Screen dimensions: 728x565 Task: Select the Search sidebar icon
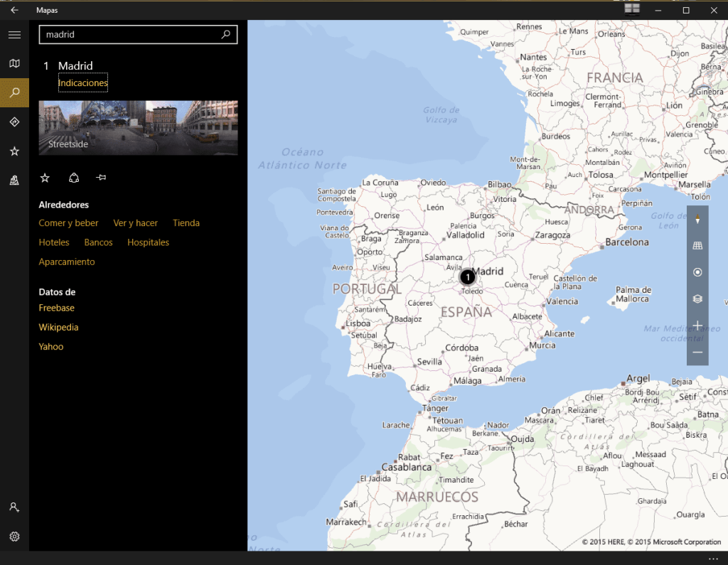pos(14,93)
